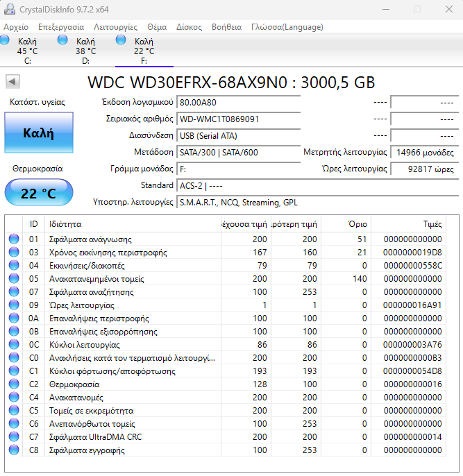Click the CrystalDiskInfo app icon in title bar

pyautogui.click(x=10, y=9)
